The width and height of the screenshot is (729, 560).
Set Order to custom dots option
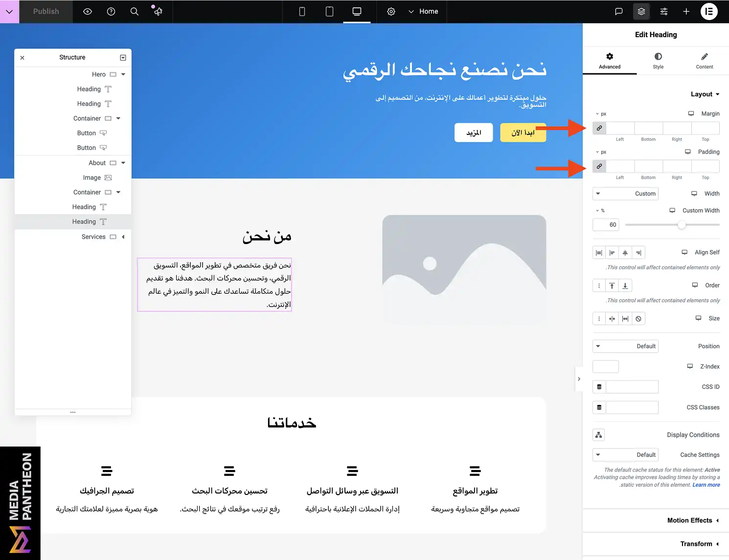(599, 286)
